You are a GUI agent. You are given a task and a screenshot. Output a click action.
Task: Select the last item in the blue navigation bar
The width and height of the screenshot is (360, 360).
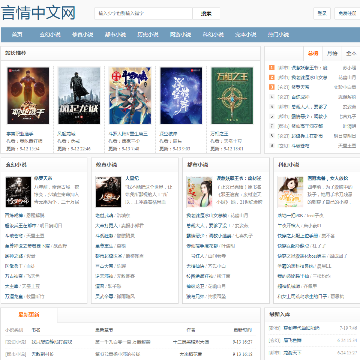278,35
